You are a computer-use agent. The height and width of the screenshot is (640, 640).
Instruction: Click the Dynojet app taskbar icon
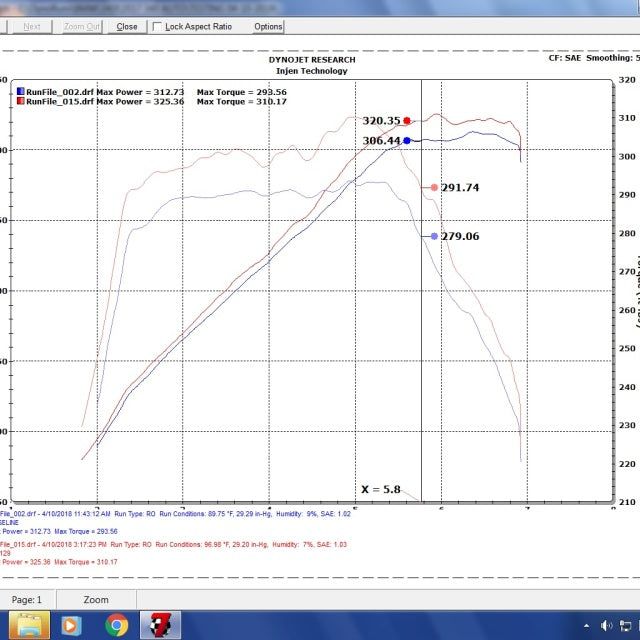tap(159, 625)
